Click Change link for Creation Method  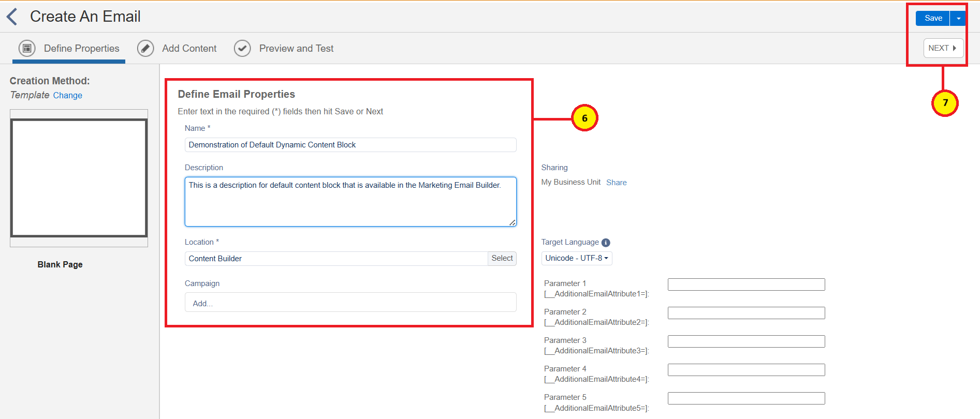67,96
